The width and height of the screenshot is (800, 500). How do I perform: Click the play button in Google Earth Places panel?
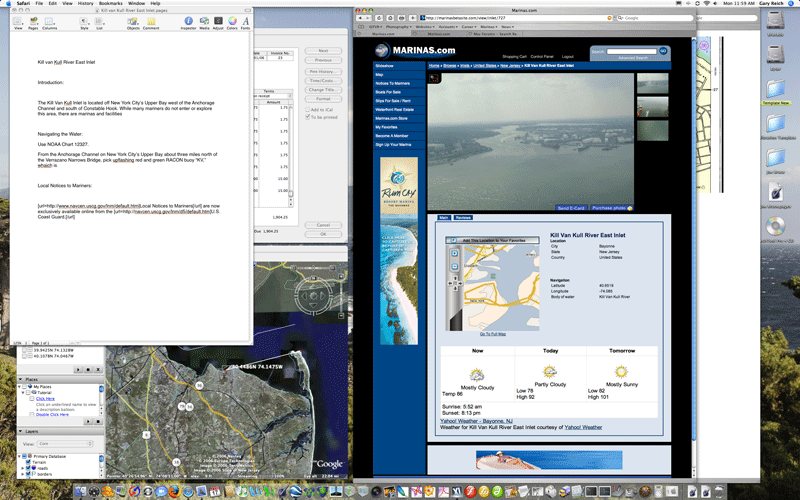coord(89,421)
